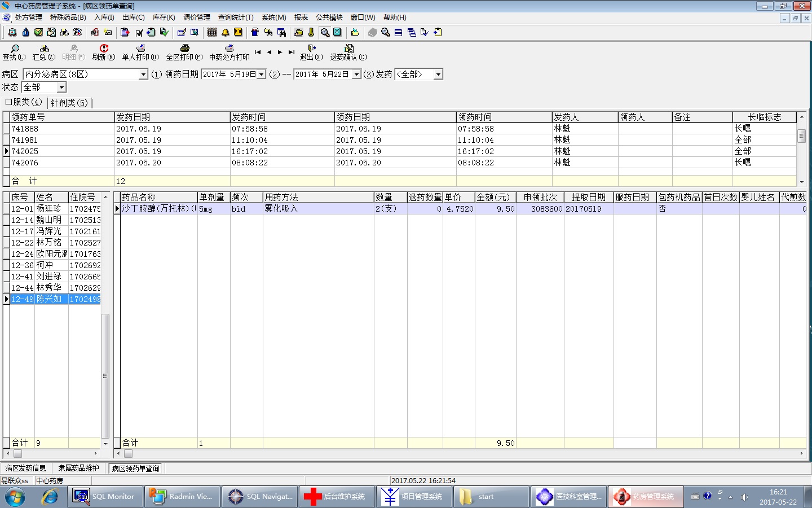Expand the 状态 status dropdown

pyautogui.click(x=61, y=87)
